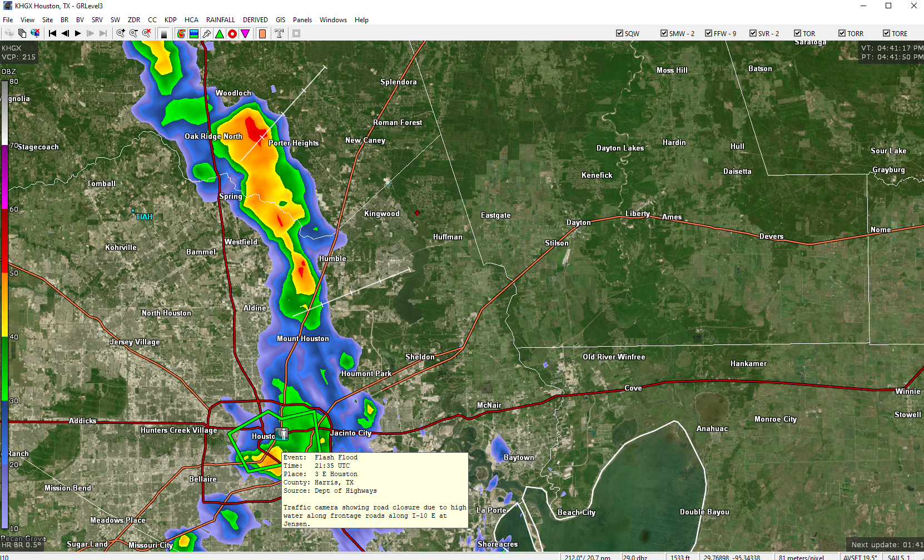Image resolution: width=924 pixels, height=560 pixels.
Task: Select the text label T tool
Action: (x=279, y=33)
